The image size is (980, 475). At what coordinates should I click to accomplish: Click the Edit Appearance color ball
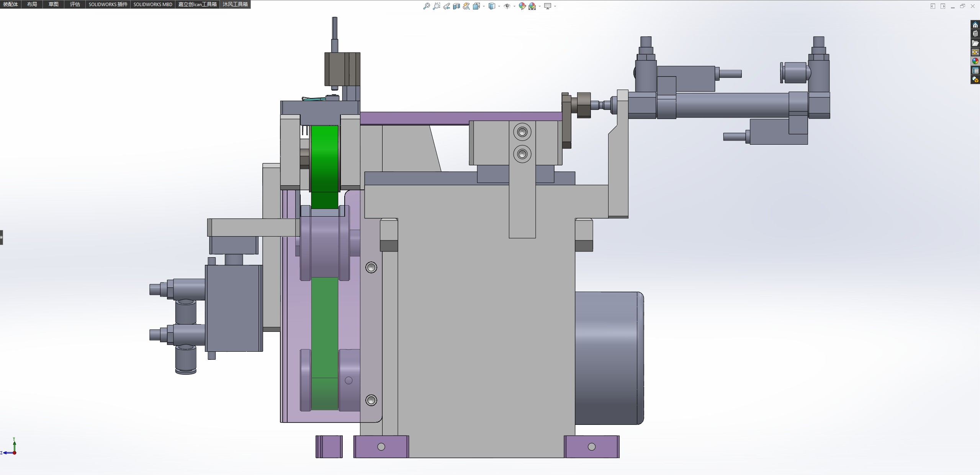pyautogui.click(x=522, y=6)
